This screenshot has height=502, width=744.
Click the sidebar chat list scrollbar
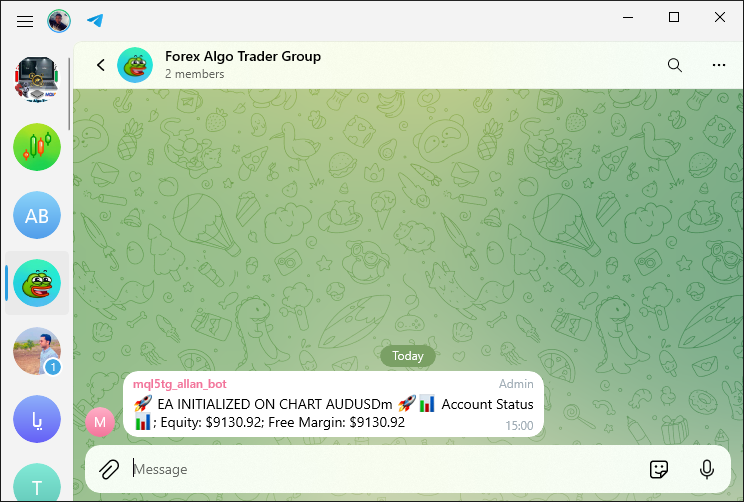coord(69,94)
